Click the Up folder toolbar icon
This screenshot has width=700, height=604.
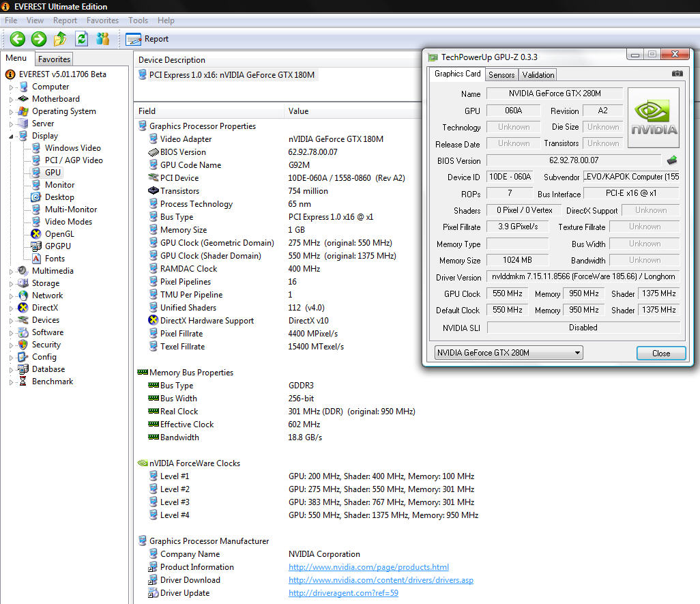tap(60, 39)
